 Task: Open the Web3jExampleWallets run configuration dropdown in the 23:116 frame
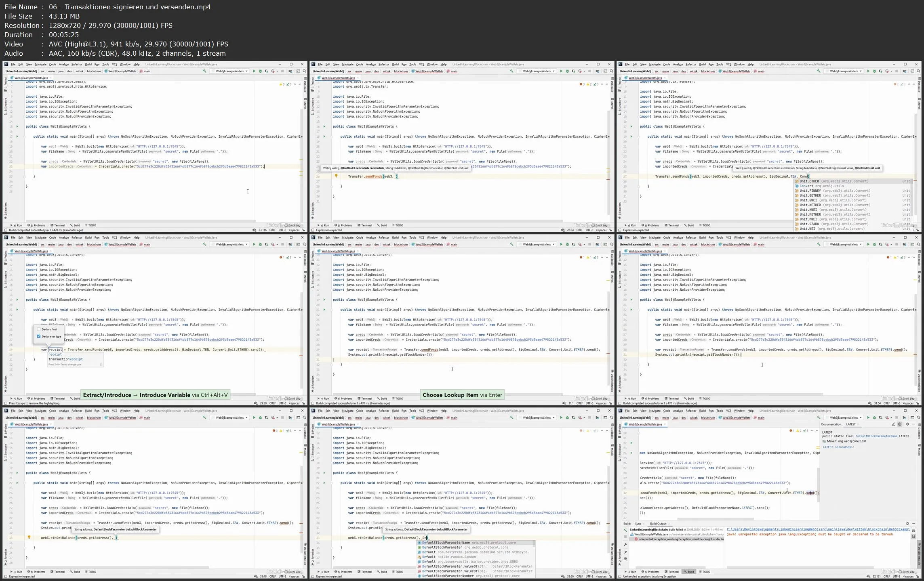click(230, 71)
